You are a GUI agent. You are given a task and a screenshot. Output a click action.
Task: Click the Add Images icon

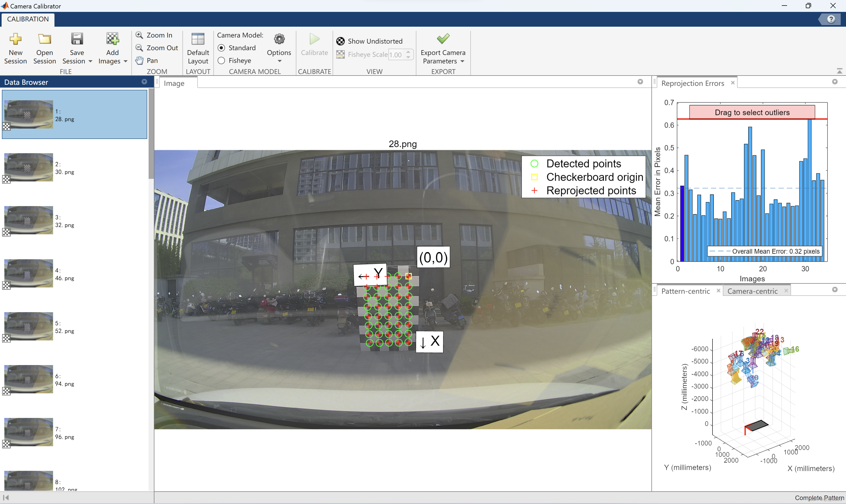point(112,39)
